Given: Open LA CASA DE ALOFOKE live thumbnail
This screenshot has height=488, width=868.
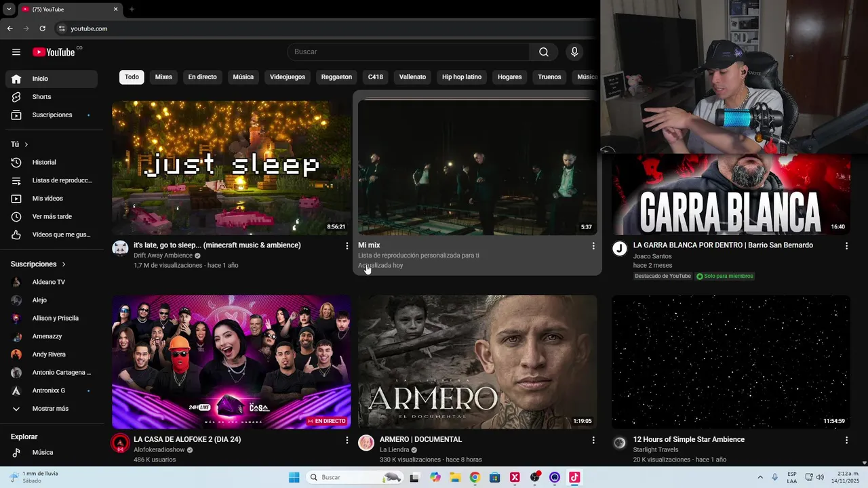Looking at the screenshot, I should [x=231, y=362].
